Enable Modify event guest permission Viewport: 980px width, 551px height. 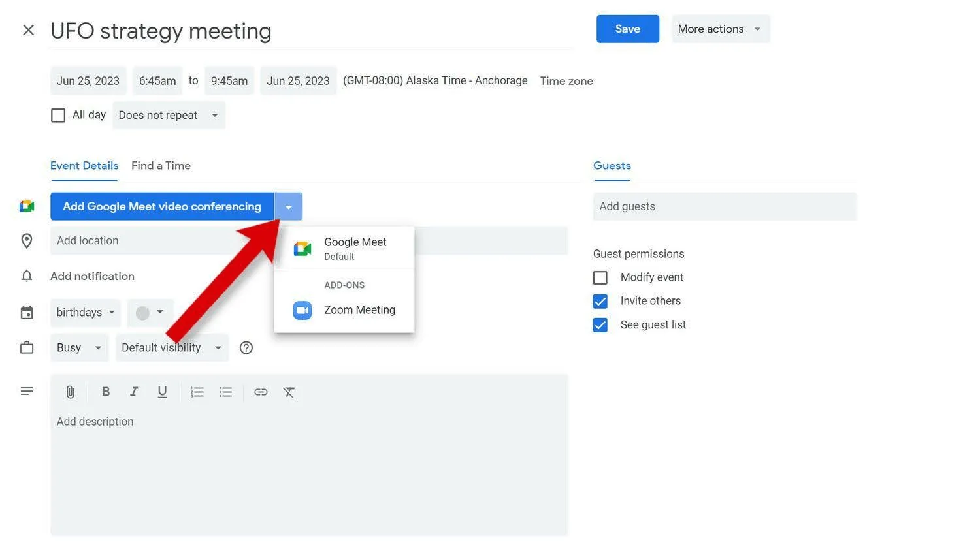pyautogui.click(x=600, y=278)
